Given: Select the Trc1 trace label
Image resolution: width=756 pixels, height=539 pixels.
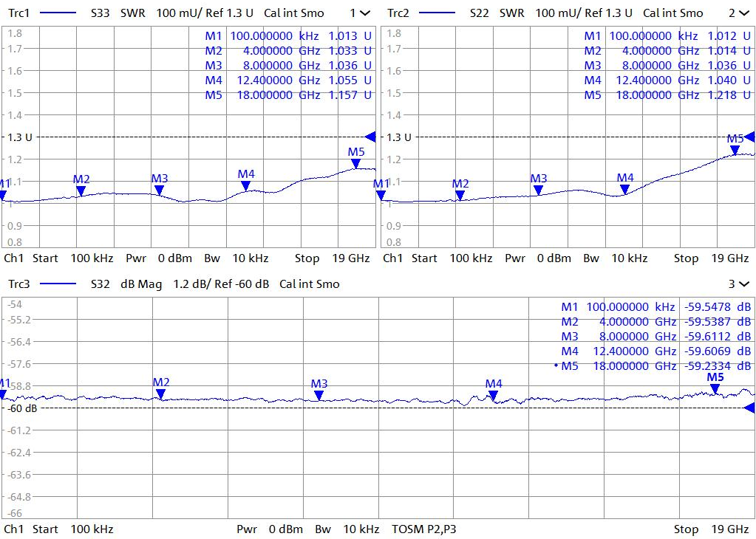Looking at the screenshot, I should pos(19,13).
